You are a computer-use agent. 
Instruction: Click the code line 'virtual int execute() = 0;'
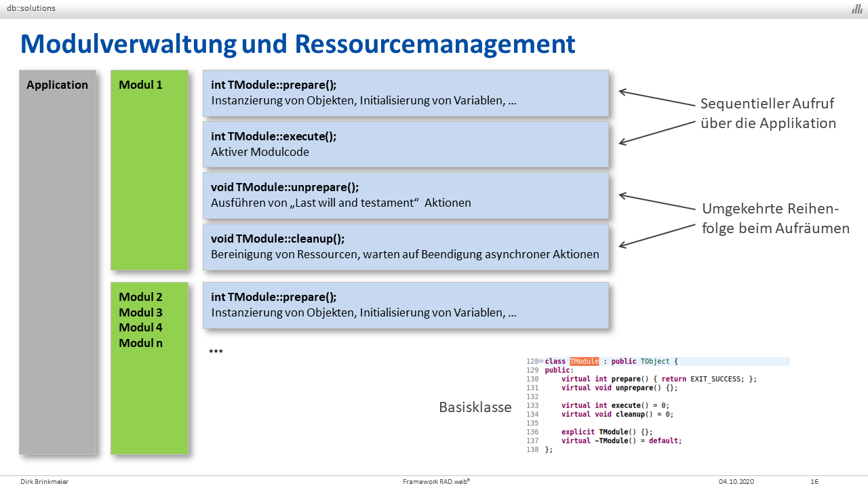click(x=615, y=405)
